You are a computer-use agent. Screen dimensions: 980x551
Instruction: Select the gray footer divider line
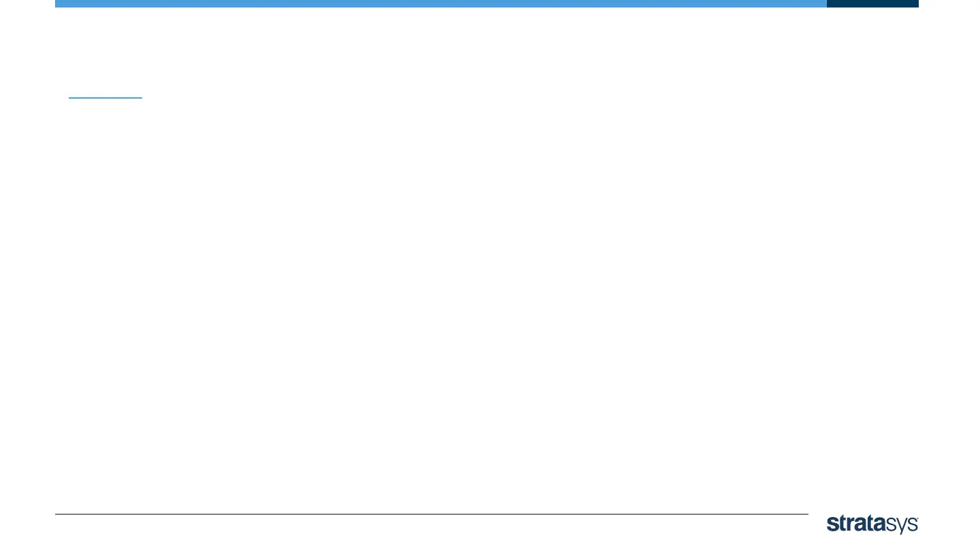coord(431,514)
